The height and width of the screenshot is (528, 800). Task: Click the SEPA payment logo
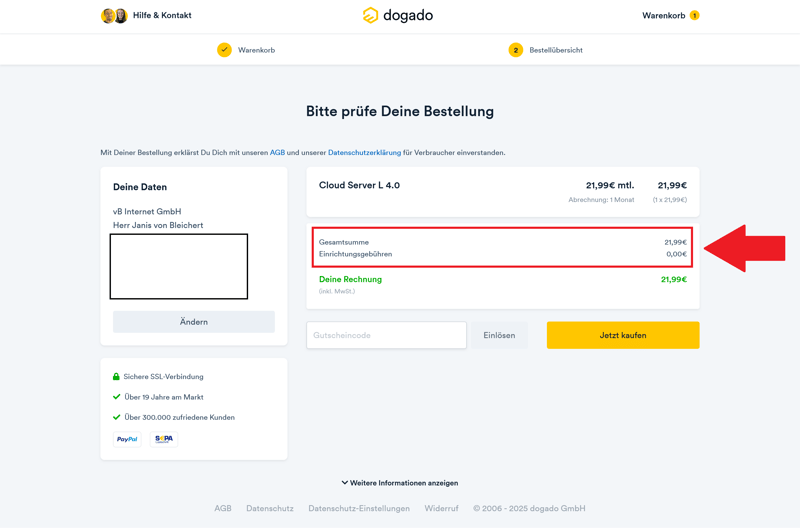pyautogui.click(x=163, y=439)
